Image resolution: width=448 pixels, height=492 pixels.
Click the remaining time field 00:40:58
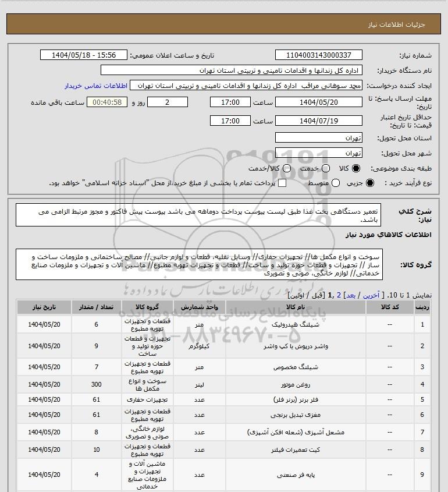(107, 102)
